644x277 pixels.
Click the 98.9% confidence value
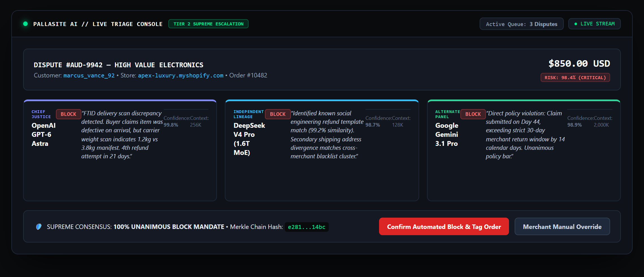575,125
